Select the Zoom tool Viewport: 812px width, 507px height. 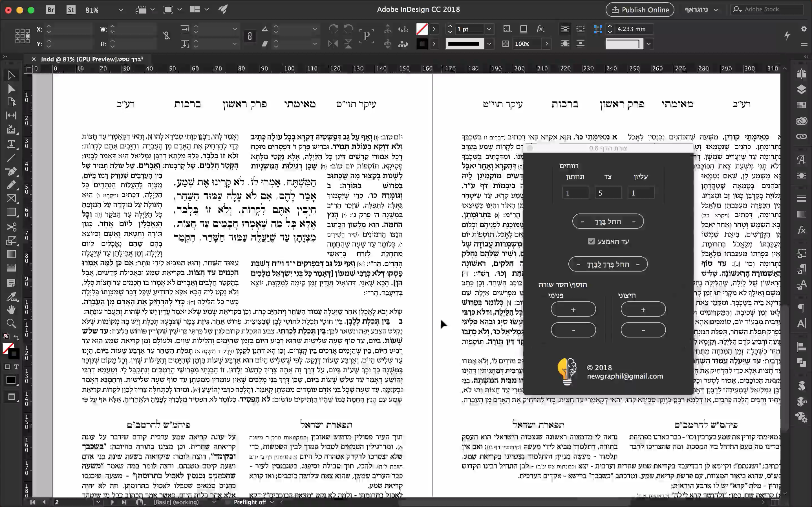pyautogui.click(x=11, y=323)
